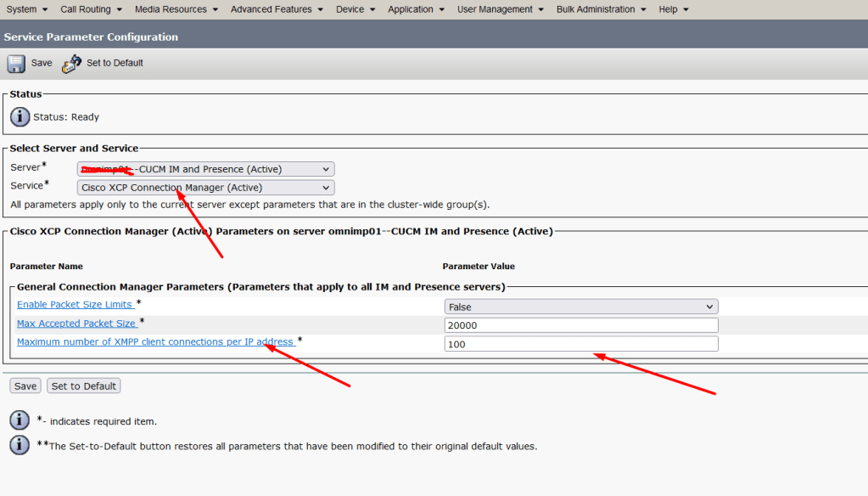Click the floppy disk Save icon
Screen dimensions: 868x496
click(x=16, y=64)
